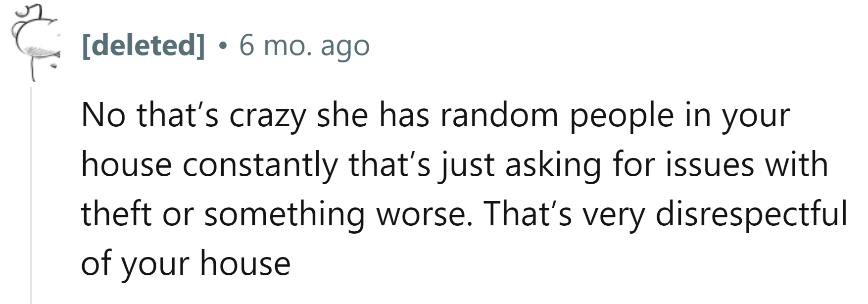Collapse the comment using the thread line
Viewport: 868px width, 304px height.
click(31, 198)
